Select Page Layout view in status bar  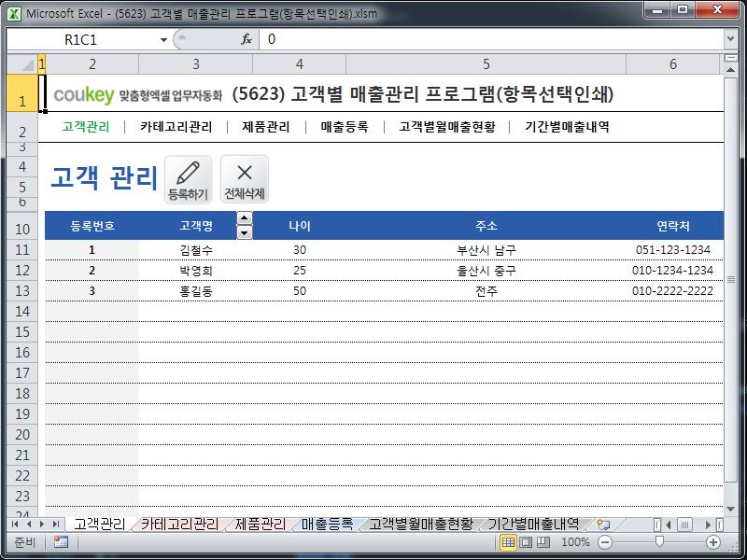click(x=526, y=542)
